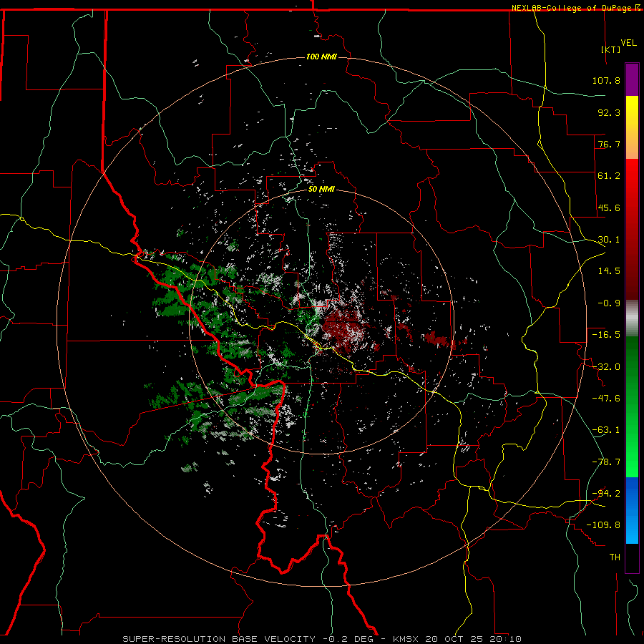Select the -94.2 scale value
This screenshot has height=644, width=644.
pyautogui.click(x=606, y=494)
